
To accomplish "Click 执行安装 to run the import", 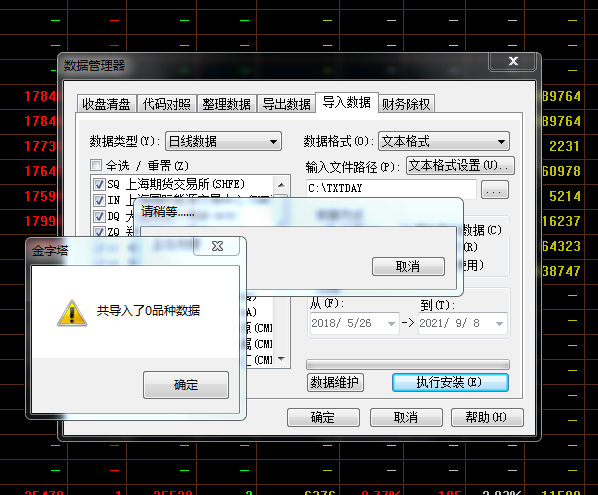I will pyautogui.click(x=450, y=382).
